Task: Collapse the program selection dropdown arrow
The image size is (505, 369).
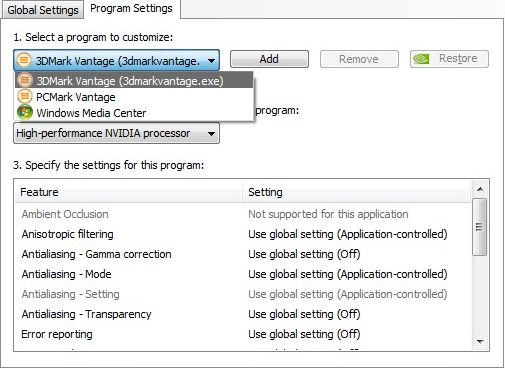Action: coord(211,61)
